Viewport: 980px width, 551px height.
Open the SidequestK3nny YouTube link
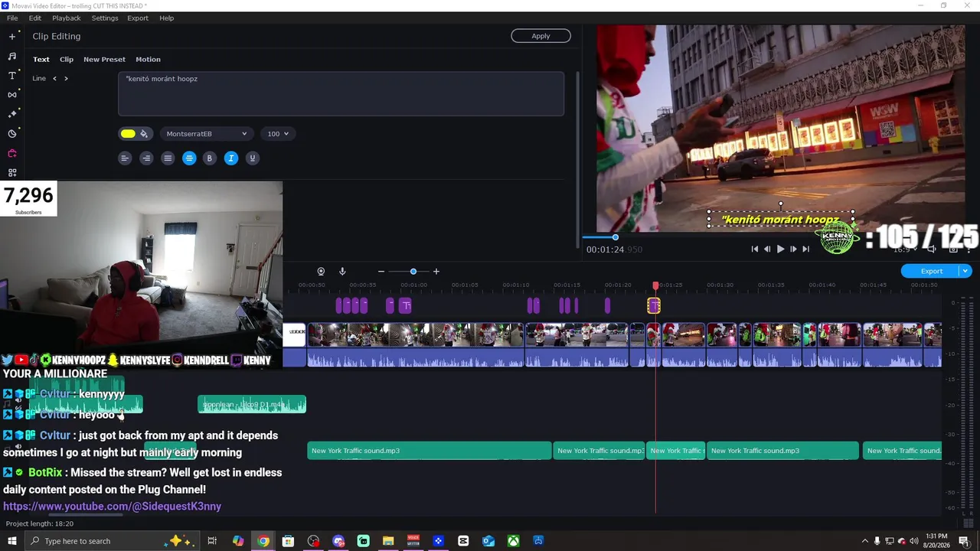pyautogui.click(x=112, y=506)
